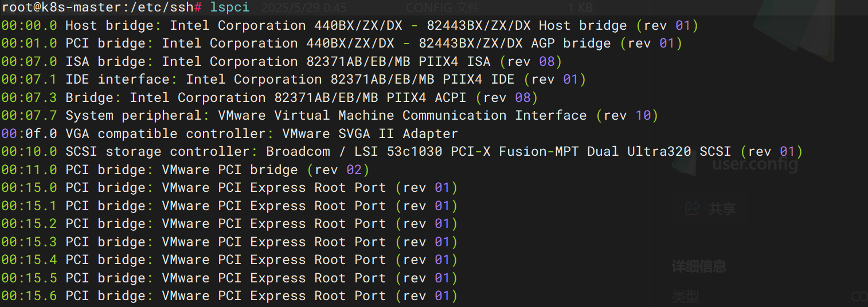Click the '00:07.7 System peripheral' VMware line
The width and height of the screenshot is (868, 307).
click(330, 116)
